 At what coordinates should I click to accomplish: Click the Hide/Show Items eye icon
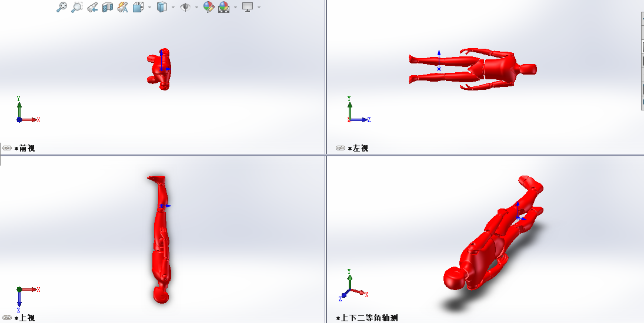pos(185,7)
